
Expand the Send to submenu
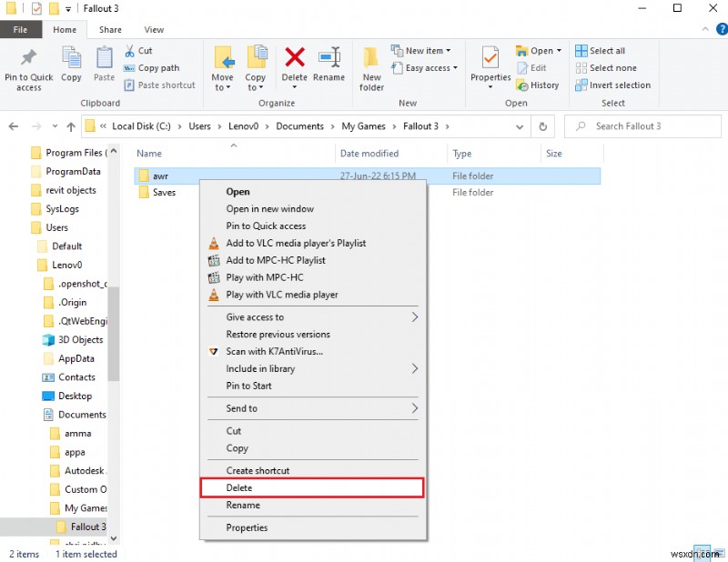click(x=312, y=408)
